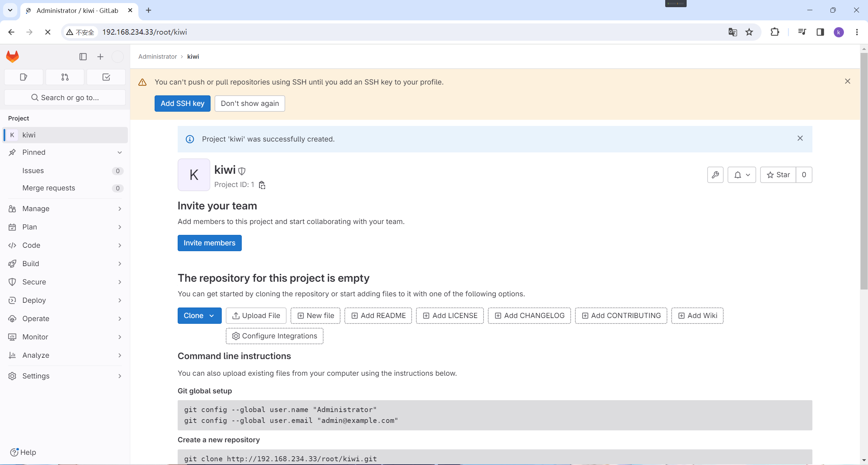Viewport: 868px width, 465px height.
Task: Open assigned issues icon in sidebar
Action: 23,77
